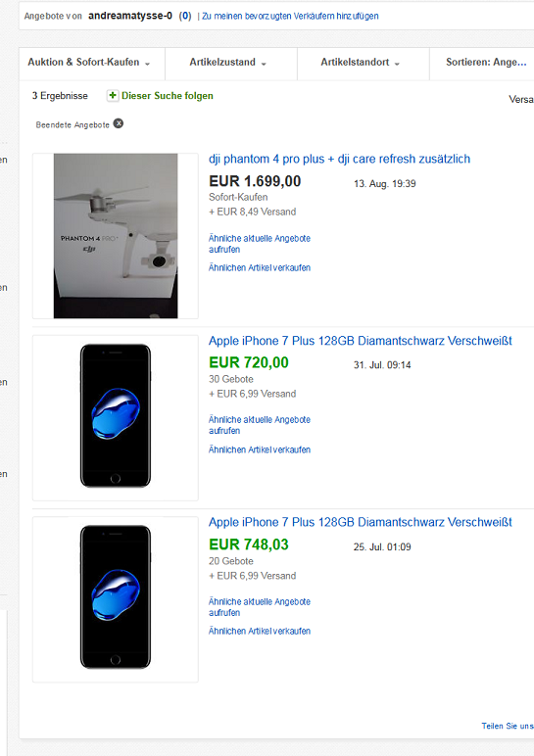
Task: Click the iPhone thumbnail with 30 Gebote
Action: 116,415
